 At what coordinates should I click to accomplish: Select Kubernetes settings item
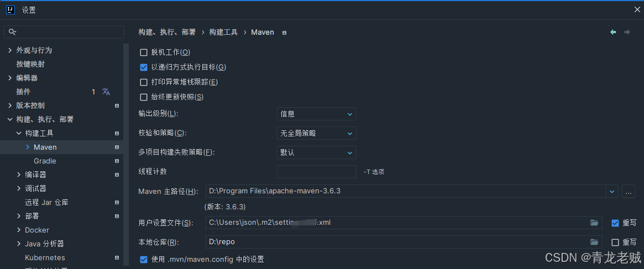pos(45,257)
